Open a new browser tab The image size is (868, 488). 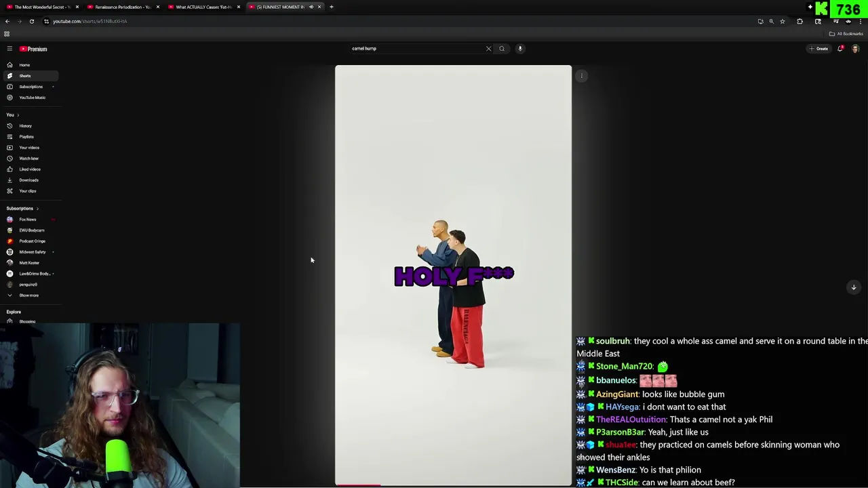coord(331,7)
